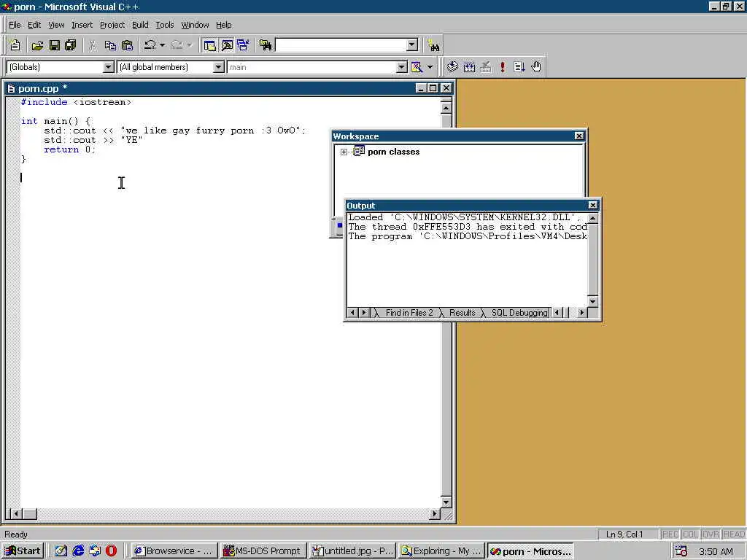
Task: Open the Undo history dropdown arrow
Action: [x=163, y=45]
